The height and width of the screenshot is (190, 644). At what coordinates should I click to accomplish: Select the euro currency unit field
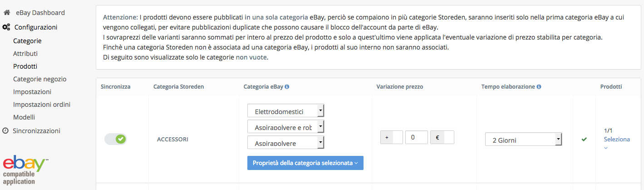(442, 137)
